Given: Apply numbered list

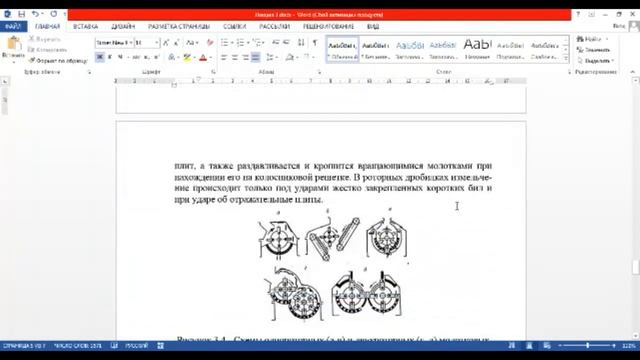Looking at the screenshot, I should pyautogui.click(x=240, y=42).
